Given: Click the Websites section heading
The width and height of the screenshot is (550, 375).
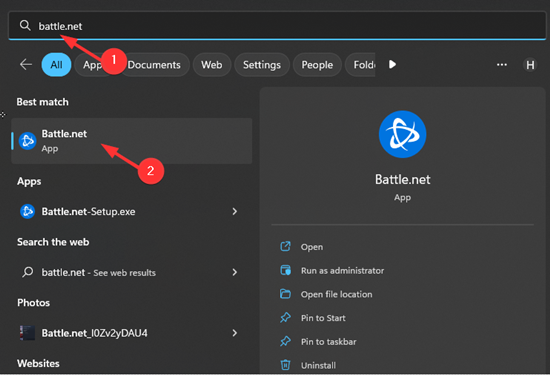Looking at the screenshot, I should click(38, 363).
